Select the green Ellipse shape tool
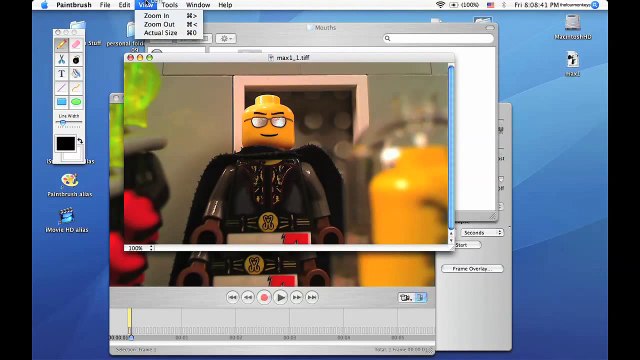The height and width of the screenshot is (360, 640). click(x=76, y=102)
